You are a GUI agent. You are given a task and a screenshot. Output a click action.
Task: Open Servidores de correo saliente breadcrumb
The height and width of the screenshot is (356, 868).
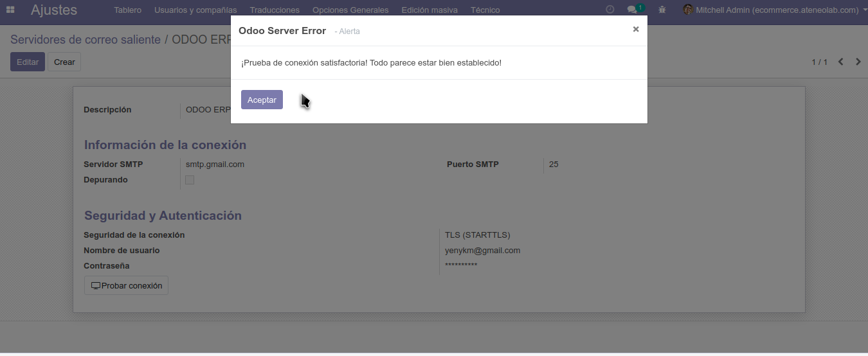pos(86,39)
